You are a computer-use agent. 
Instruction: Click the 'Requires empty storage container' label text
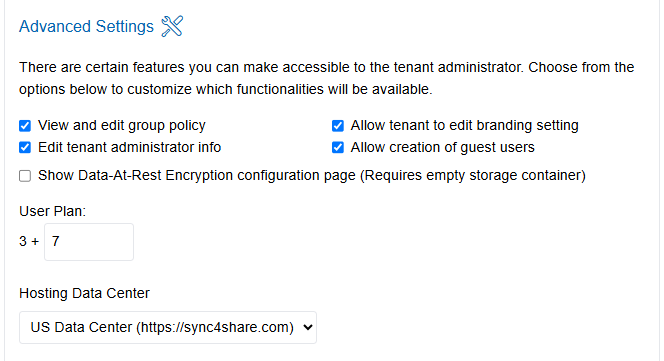pyautogui.click(x=473, y=175)
